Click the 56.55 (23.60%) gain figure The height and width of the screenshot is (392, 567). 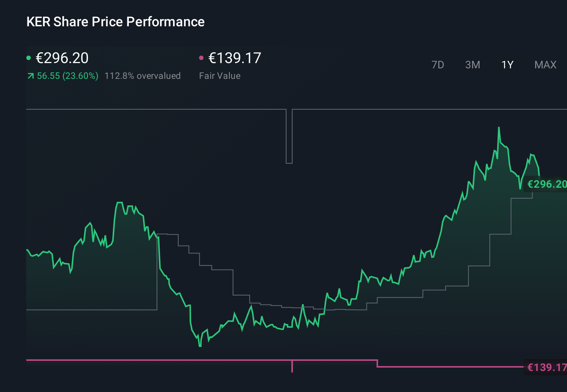coord(67,76)
